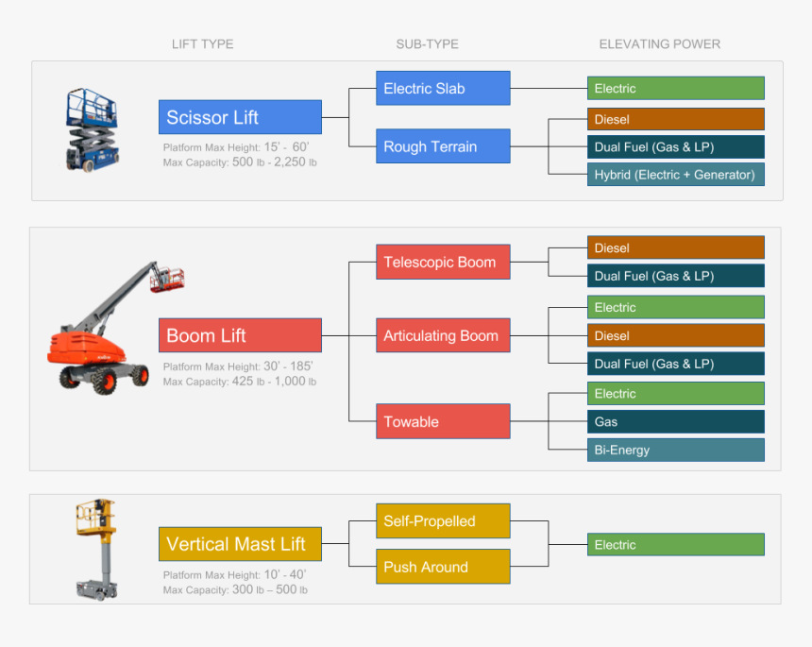Choose the Electric Slab sub-type
The width and height of the screenshot is (812, 647).
pyautogui.click(x=442, y=89)
